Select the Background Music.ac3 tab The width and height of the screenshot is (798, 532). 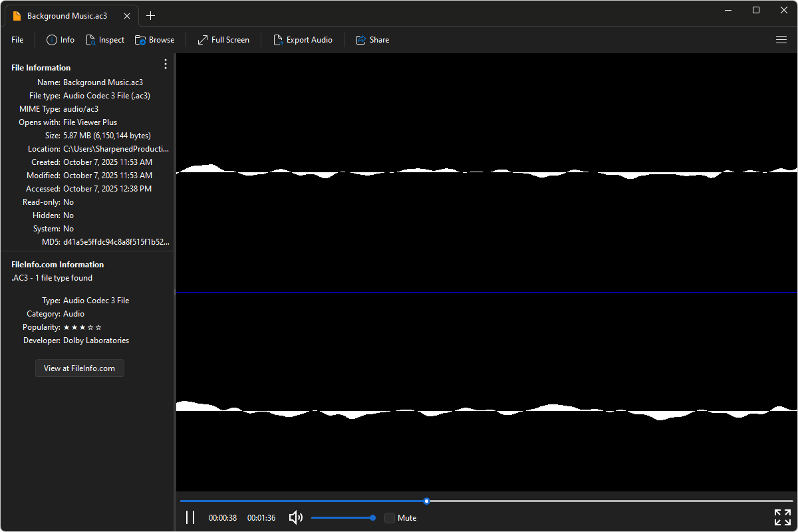pos(66,16)
